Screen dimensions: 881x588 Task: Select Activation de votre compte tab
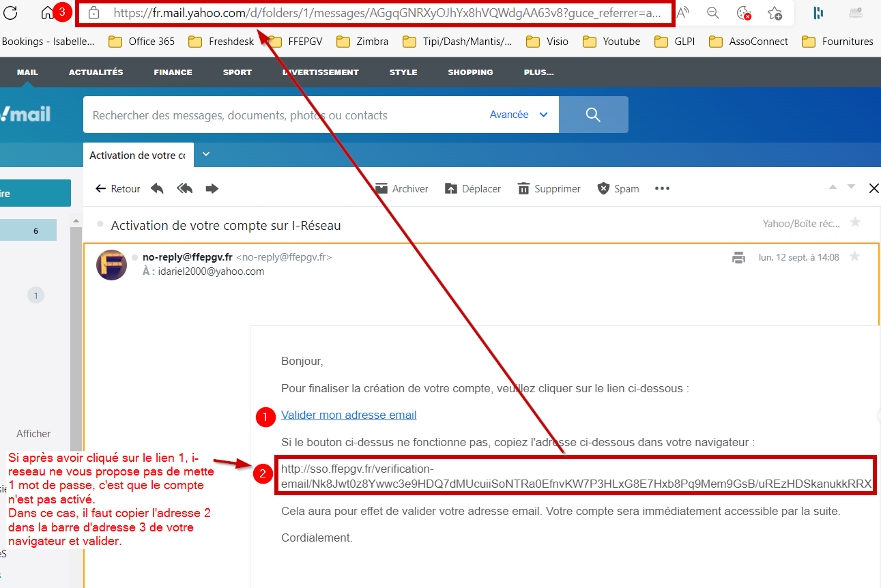coord(138,156)
